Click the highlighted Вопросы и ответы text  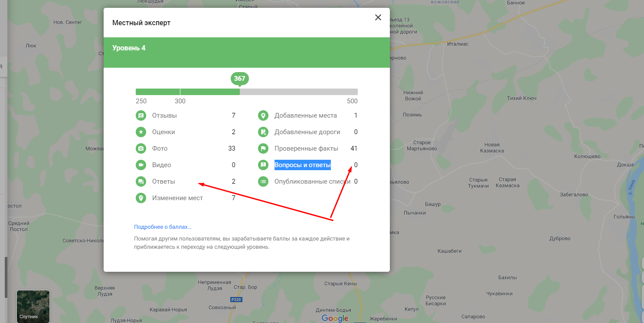pyautogui.click(x=303, y=165)
